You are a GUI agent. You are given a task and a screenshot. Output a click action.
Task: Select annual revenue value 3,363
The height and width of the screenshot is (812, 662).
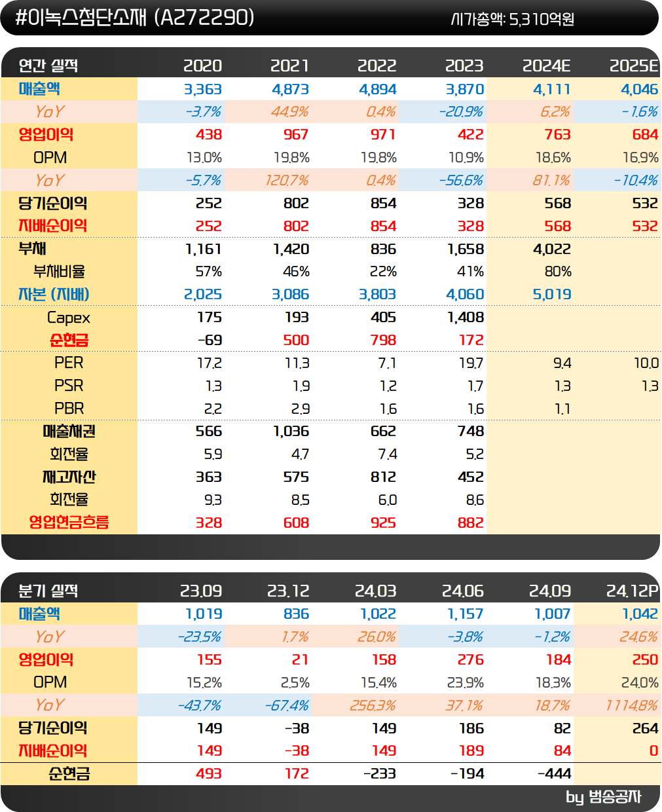point(203,89)
